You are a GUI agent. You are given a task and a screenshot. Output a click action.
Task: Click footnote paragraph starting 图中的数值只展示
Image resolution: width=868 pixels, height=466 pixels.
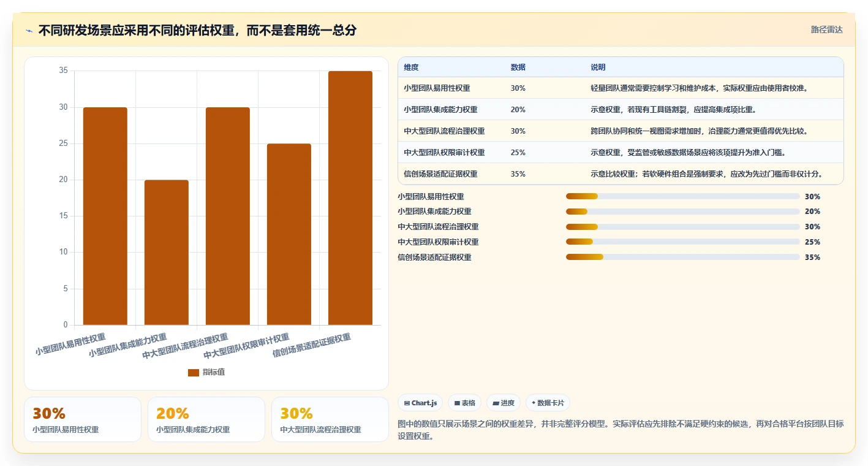(621, 430)
